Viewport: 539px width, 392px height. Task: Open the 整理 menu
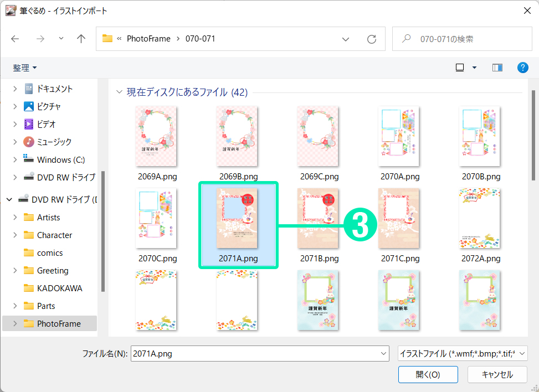(x=25, y=68)
